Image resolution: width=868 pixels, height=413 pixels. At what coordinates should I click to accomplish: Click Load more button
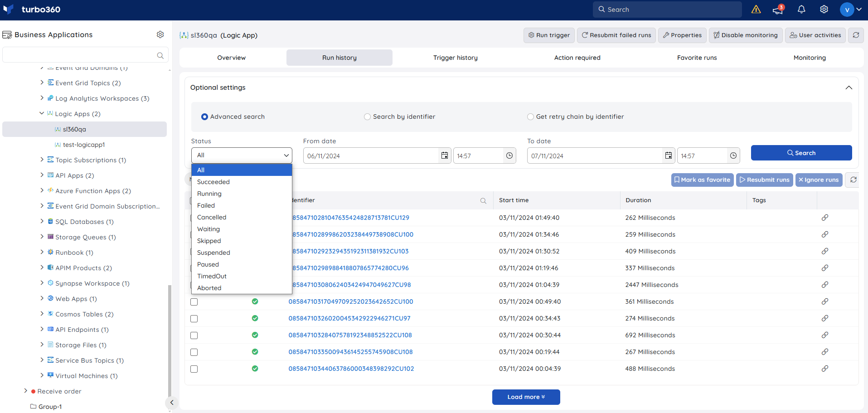tap(526, 397)
